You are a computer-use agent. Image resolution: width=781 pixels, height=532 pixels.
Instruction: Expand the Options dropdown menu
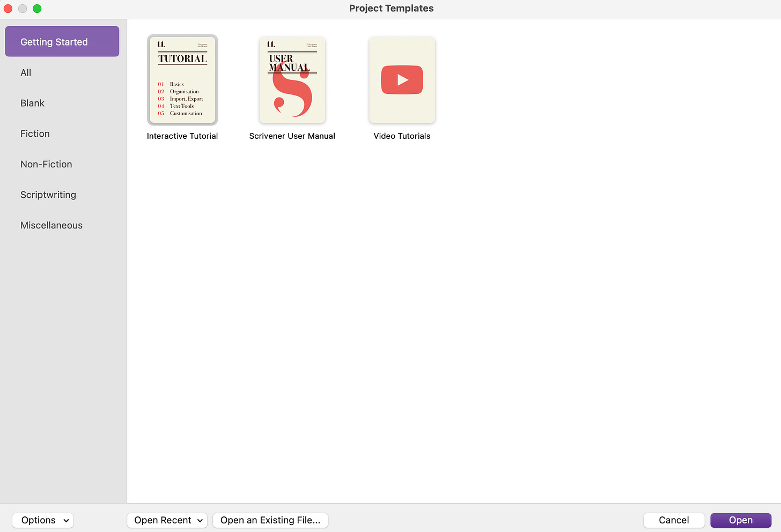pyautogui.click(x=43, y=520)
